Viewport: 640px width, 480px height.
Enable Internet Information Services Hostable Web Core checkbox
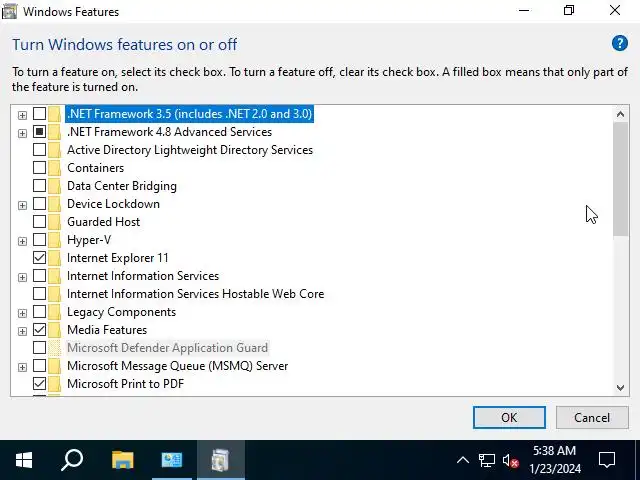tap(39, 293)
